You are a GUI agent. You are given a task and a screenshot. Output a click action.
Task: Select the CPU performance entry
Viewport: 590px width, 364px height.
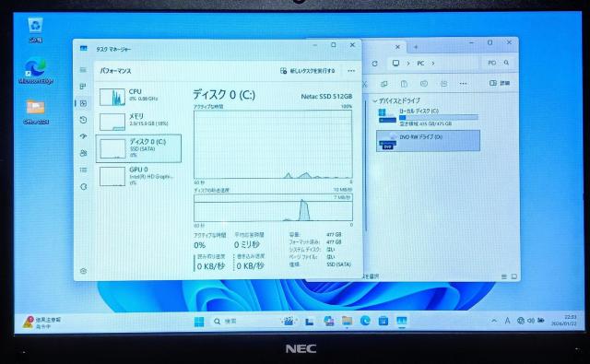coord(138,97)
